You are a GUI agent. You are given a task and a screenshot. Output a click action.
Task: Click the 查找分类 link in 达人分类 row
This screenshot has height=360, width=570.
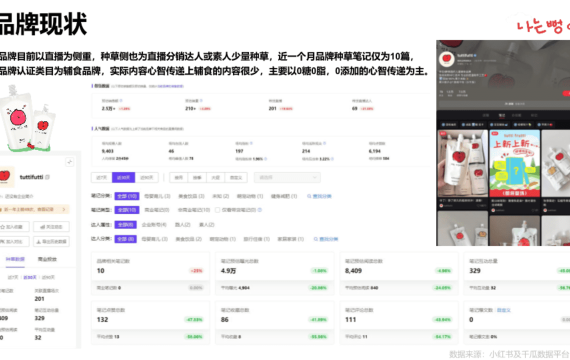coord(326,239)
